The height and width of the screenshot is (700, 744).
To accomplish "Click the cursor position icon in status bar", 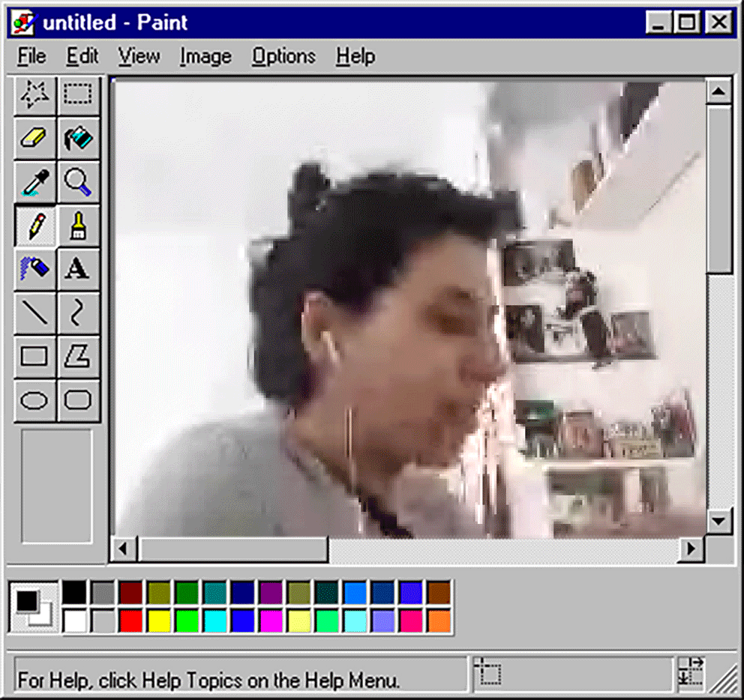I will pos(488,672).
